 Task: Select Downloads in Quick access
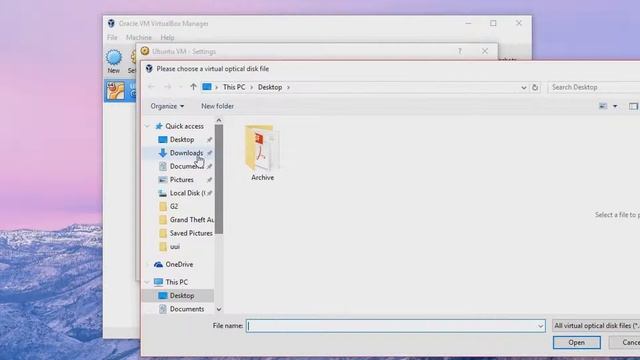coord(186,153)
